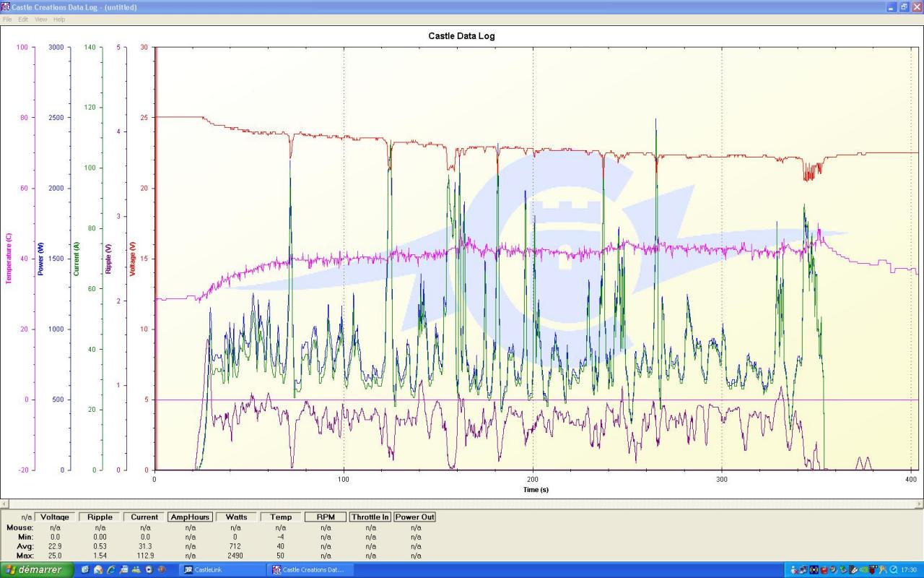Toggle the Throttle In trace button
Viewport: 924px width, 578px height.
tap(370, 517)
